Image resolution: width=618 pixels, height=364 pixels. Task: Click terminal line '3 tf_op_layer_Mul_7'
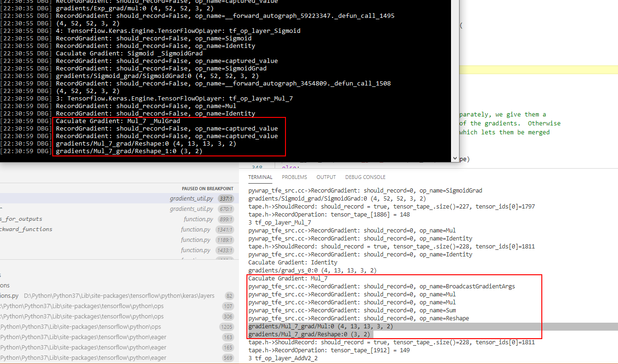pyautogui.click(x=280, y=223)
